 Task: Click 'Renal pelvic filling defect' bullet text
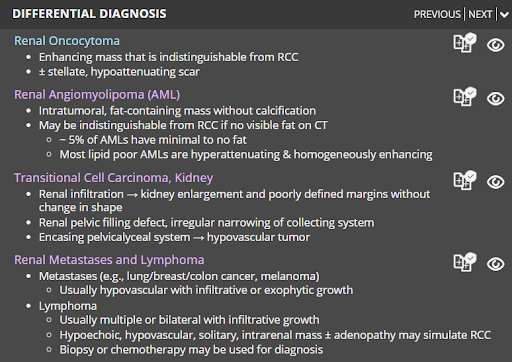click(x=206, y=222)
